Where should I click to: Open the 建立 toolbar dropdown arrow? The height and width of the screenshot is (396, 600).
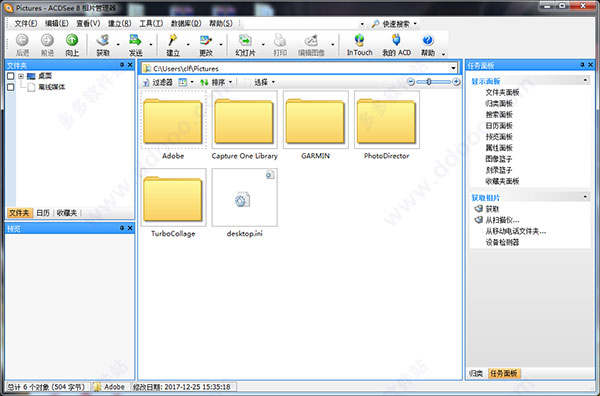[188, 44]
